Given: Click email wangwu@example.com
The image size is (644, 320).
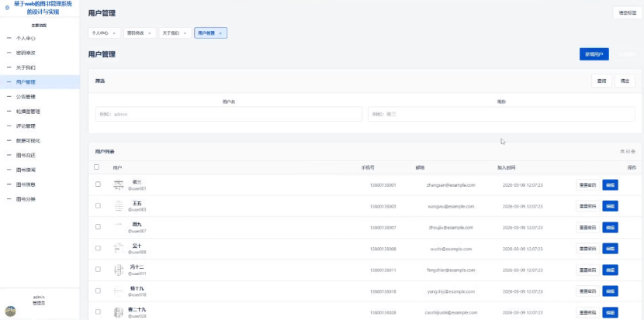Looking at the screenshot, I should click(x=451, y=206).
